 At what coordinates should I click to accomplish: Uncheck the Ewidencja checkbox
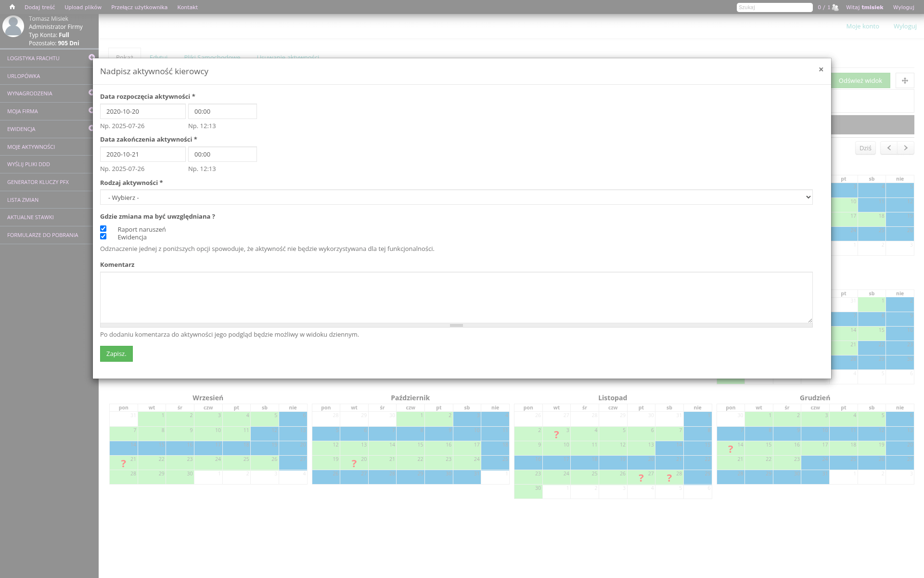[103, 236]
